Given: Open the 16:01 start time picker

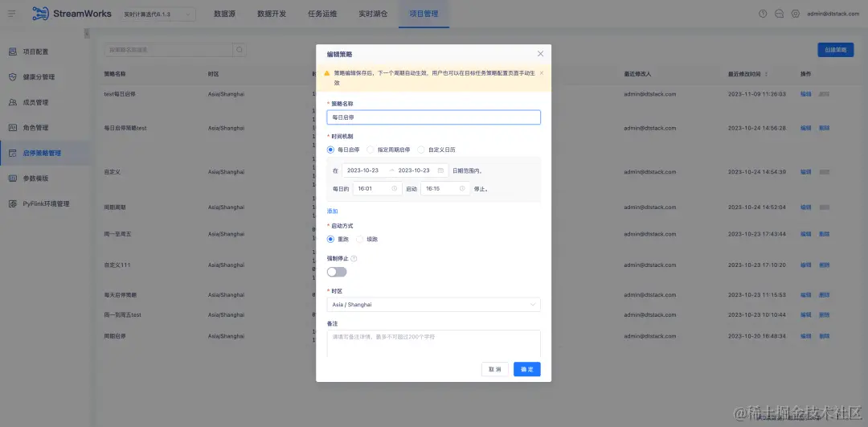Looking at the screenshot, I should (378, 189).
